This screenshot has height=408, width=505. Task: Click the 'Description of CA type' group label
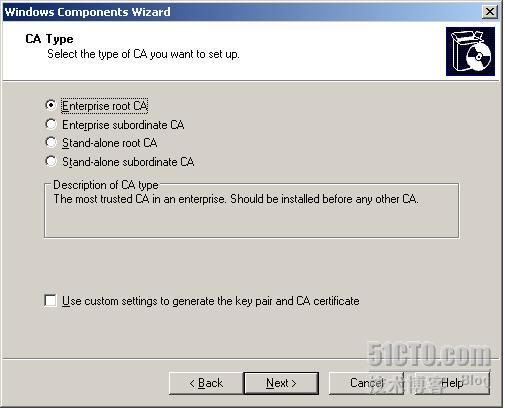tap(106, 185)
